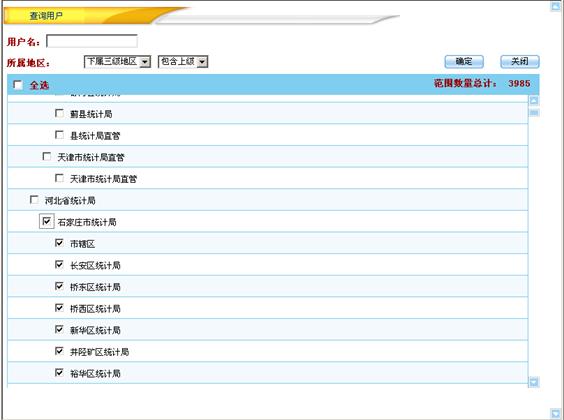564x420 pixels.
Task: Uncheck the 裕华区统计局 checkbox
Action: coord(59,373)
